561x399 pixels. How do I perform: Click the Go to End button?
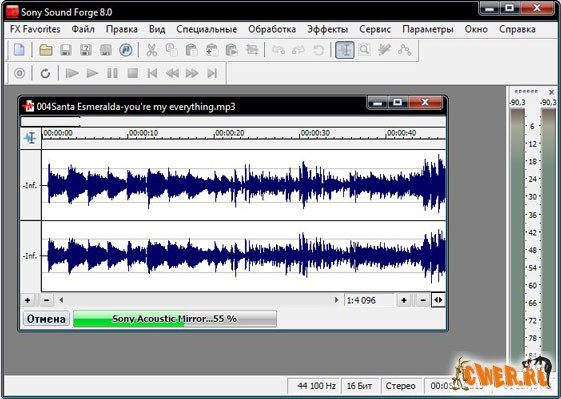point(212,73)
